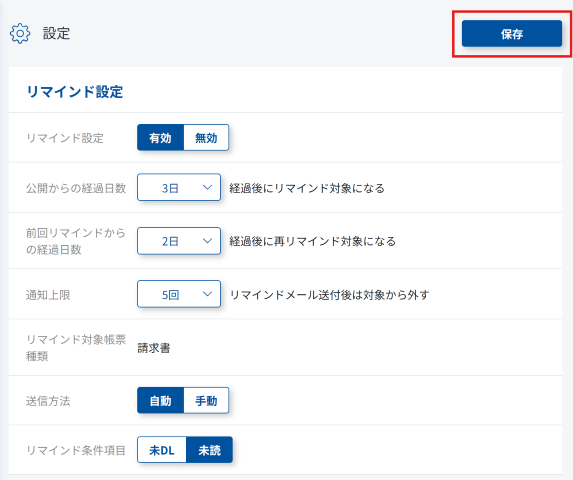The height and width of the screenshot is (480, 573).
Task: Set send method to 自動
Action: coord(160,401)
